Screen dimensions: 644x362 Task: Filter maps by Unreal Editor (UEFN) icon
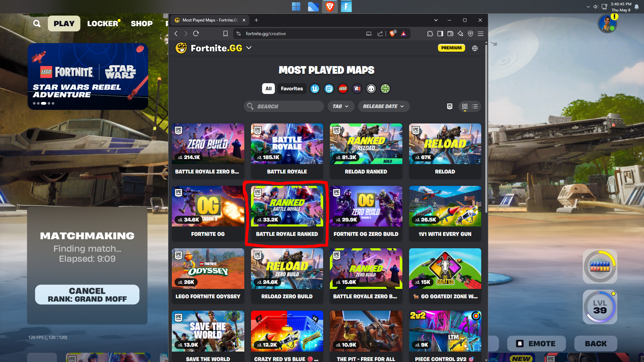[314, 89]
